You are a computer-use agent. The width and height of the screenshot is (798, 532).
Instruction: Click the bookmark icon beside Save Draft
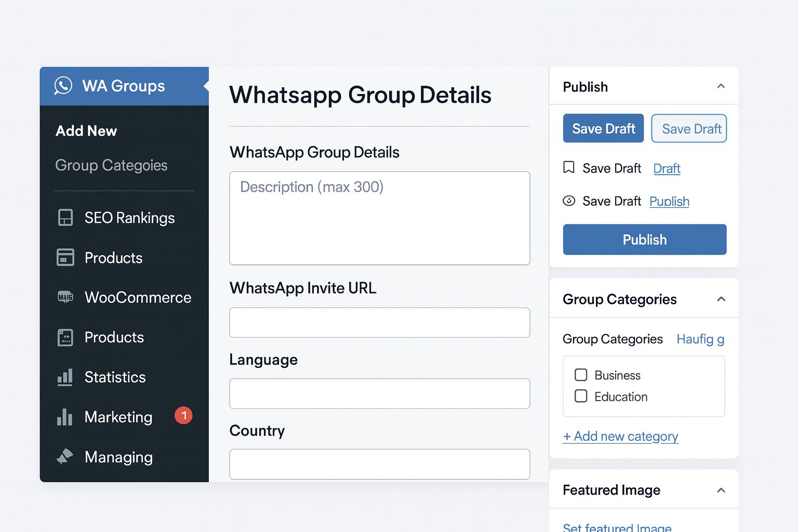(x=569, y=168)
